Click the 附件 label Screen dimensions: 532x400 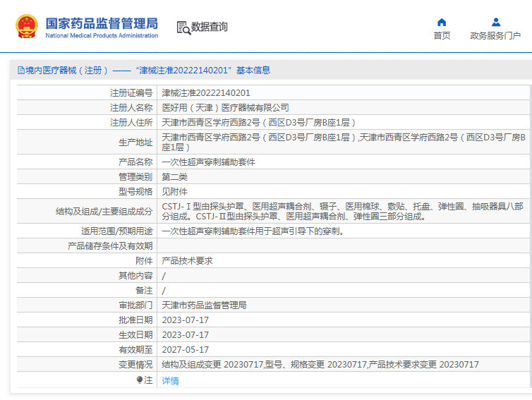pos(144,261)
